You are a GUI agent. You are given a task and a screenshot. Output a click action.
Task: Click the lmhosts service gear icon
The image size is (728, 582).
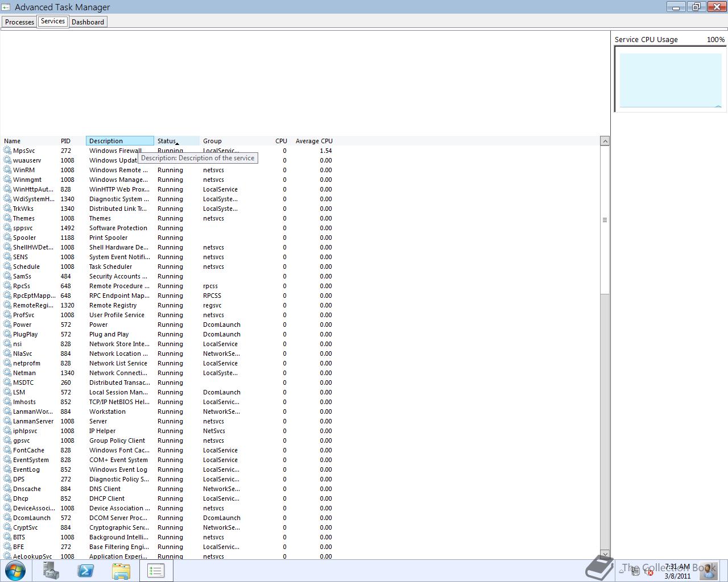coord(7,402)
